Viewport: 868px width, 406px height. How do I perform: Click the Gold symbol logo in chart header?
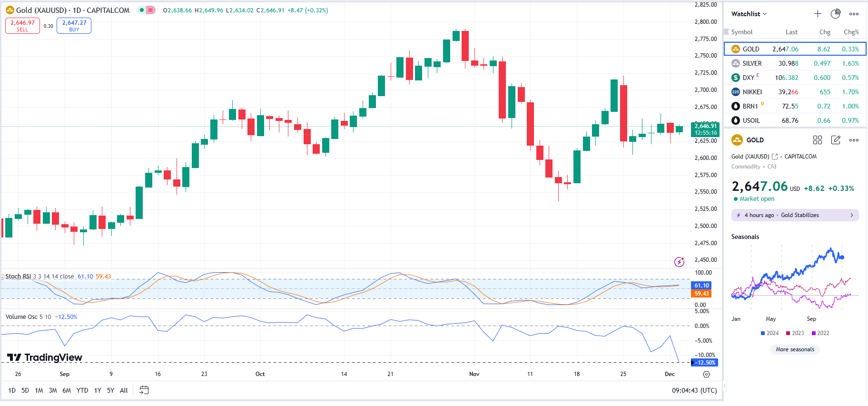pos(10,10)
